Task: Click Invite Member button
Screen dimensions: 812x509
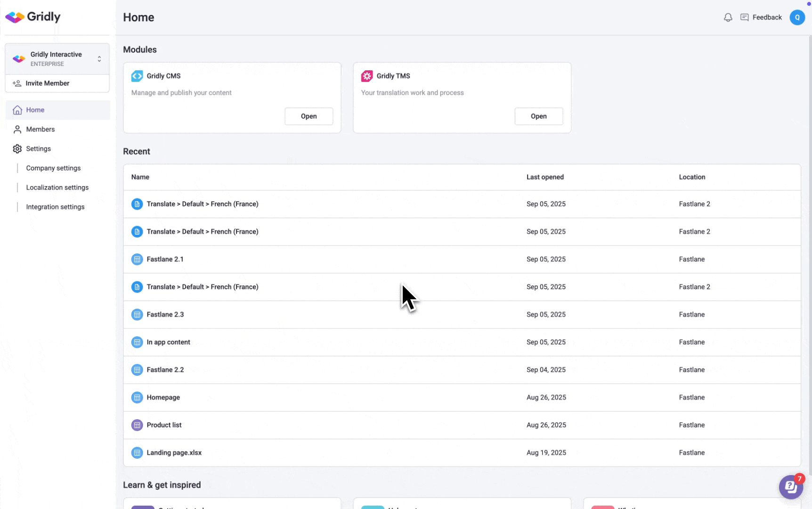Action: coord(57,83)
